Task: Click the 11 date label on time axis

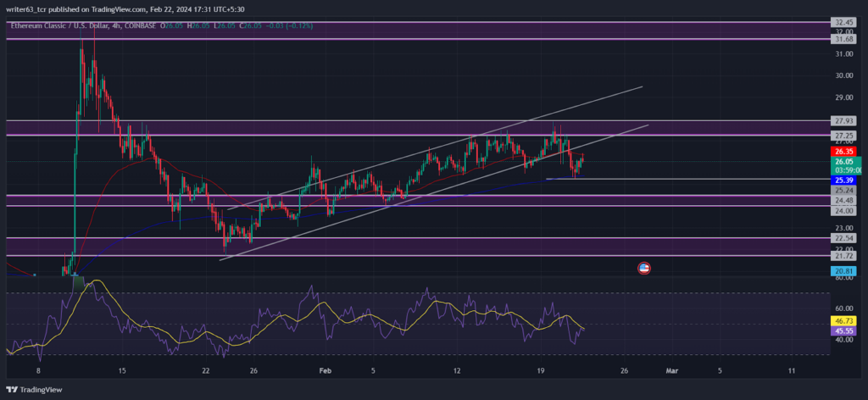Action: pyautogui.click(x=792, y=370)
